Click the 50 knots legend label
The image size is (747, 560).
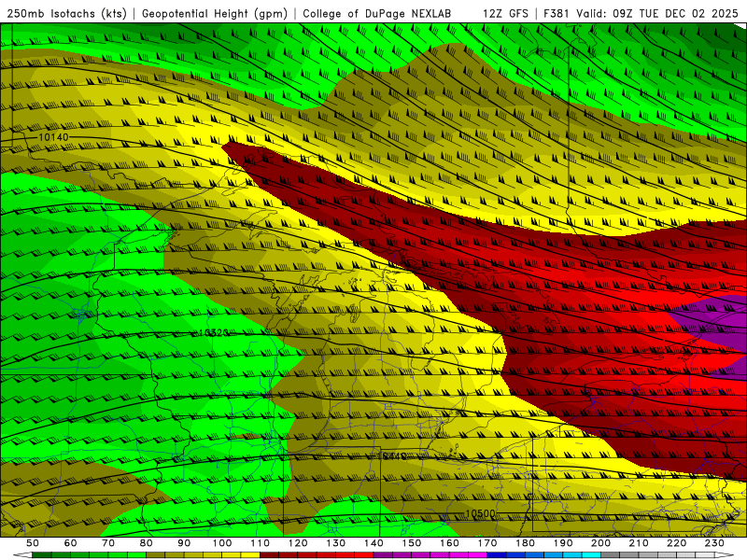(x=33, y=543)
